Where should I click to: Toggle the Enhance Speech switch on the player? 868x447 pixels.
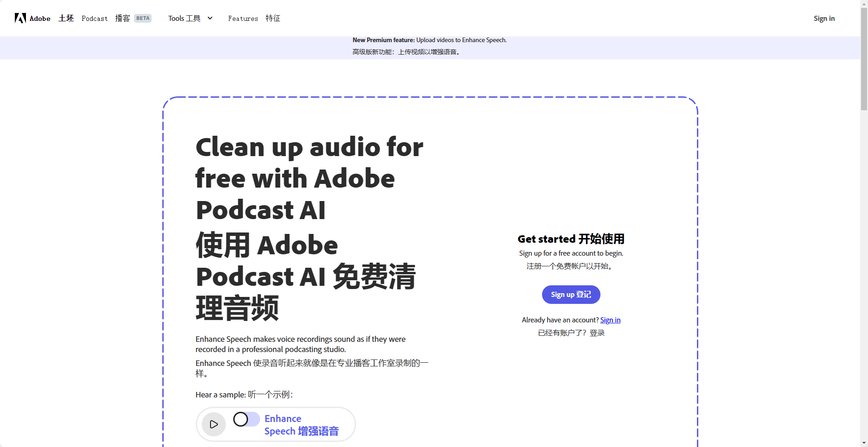(246, 419)
